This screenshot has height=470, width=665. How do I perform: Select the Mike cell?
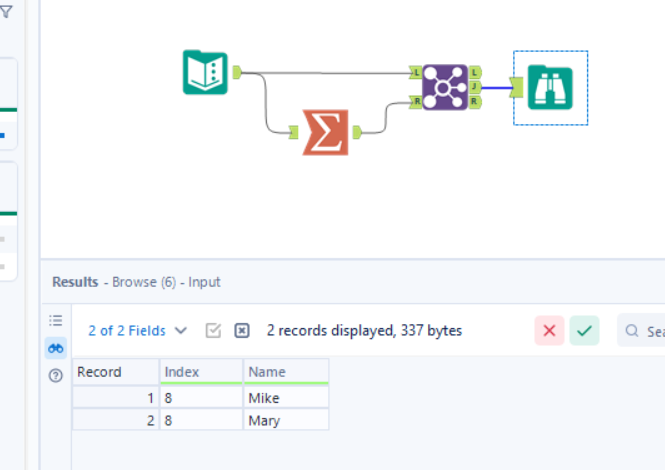286,398
